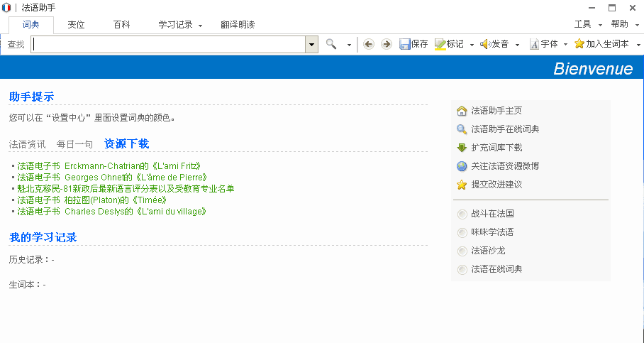Click the 标记 highlighter icon
Image resolution: width=644 pixels, height=343 pixels.
(x=440, y=44)
